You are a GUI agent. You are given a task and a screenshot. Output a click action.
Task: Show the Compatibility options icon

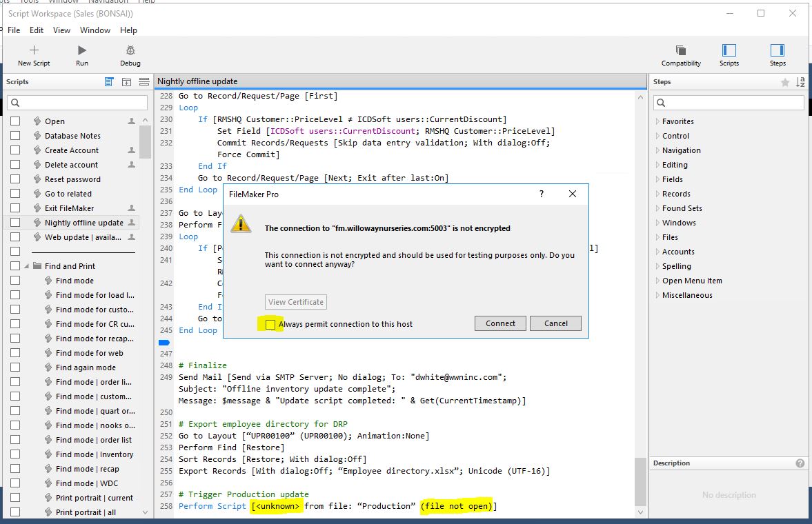tap(680, 50)
